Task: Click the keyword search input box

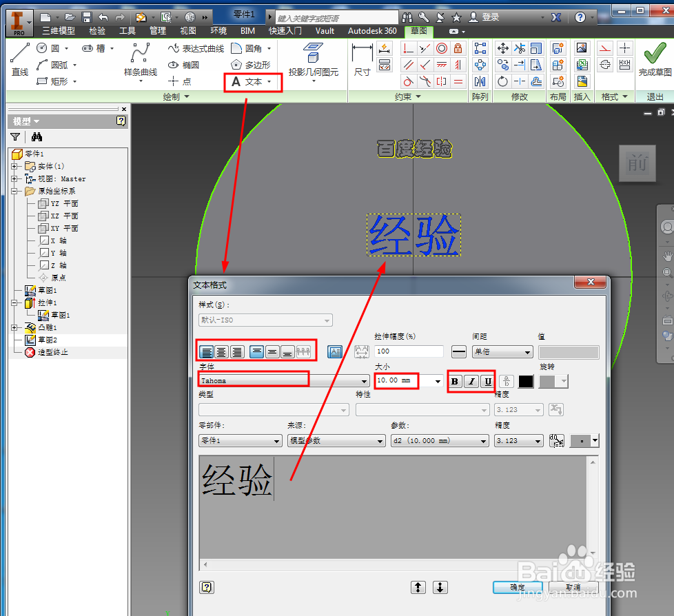Action: [336, 18]
